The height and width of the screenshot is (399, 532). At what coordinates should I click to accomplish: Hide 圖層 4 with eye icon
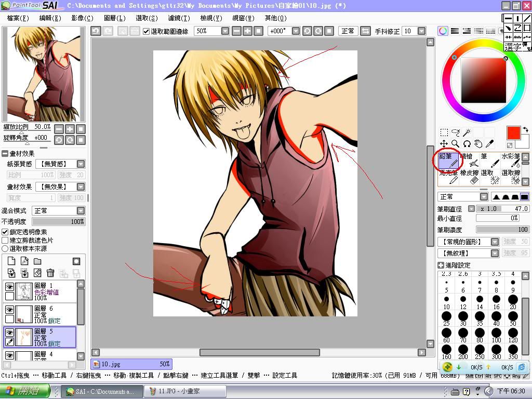coord(10,355)
